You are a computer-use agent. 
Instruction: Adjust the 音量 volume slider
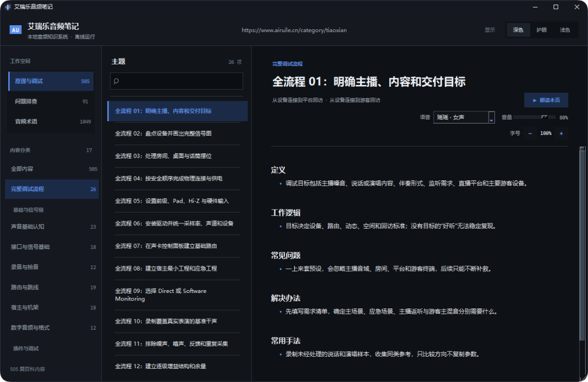click(534, 117)
